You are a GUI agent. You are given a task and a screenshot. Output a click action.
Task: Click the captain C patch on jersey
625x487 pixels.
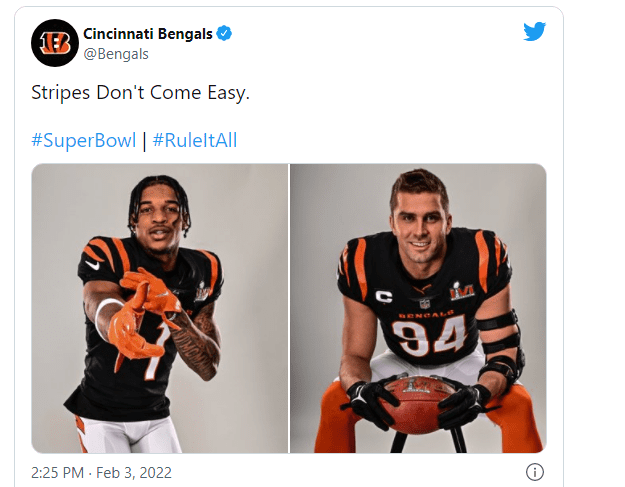coord(384,296)
